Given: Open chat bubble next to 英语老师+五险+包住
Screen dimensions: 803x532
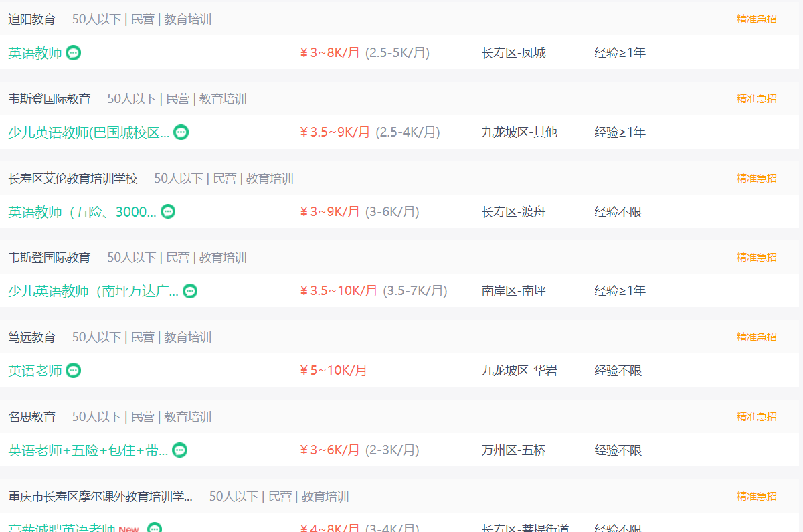Looking at the screenshot, I should [x=179, y=450].
